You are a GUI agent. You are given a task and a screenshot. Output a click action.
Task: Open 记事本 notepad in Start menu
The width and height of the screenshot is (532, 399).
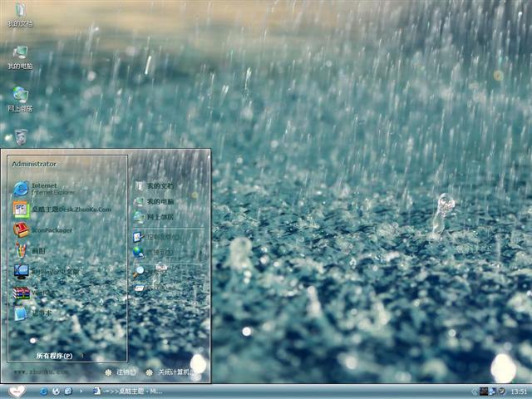click(32, 313)
